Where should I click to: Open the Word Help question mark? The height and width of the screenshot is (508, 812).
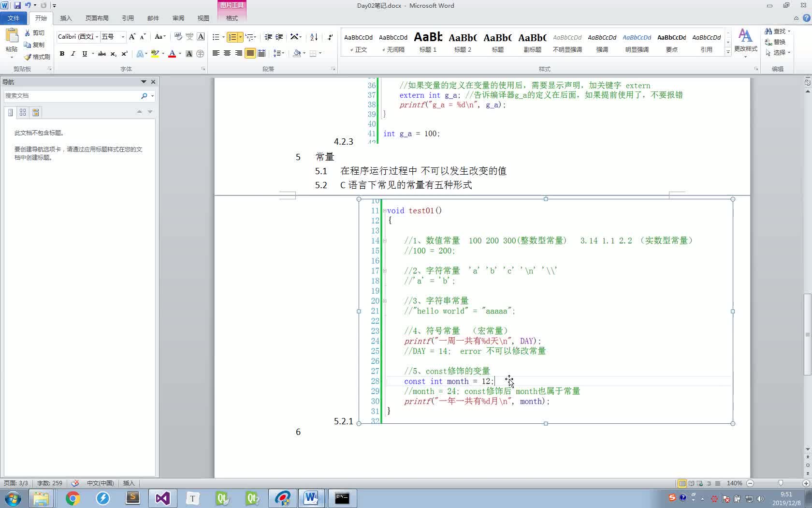(x=806, y=18)
